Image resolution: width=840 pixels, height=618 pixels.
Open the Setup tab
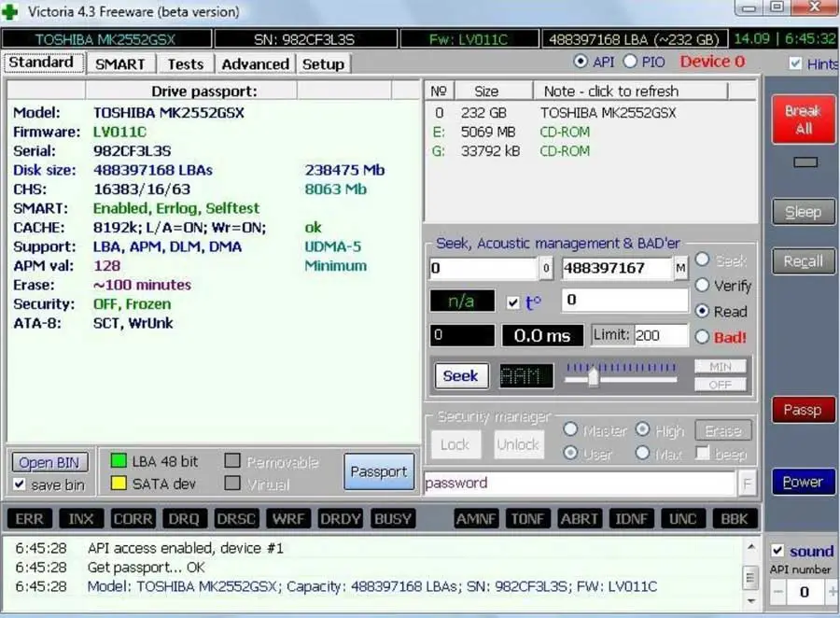coord(324,63)
